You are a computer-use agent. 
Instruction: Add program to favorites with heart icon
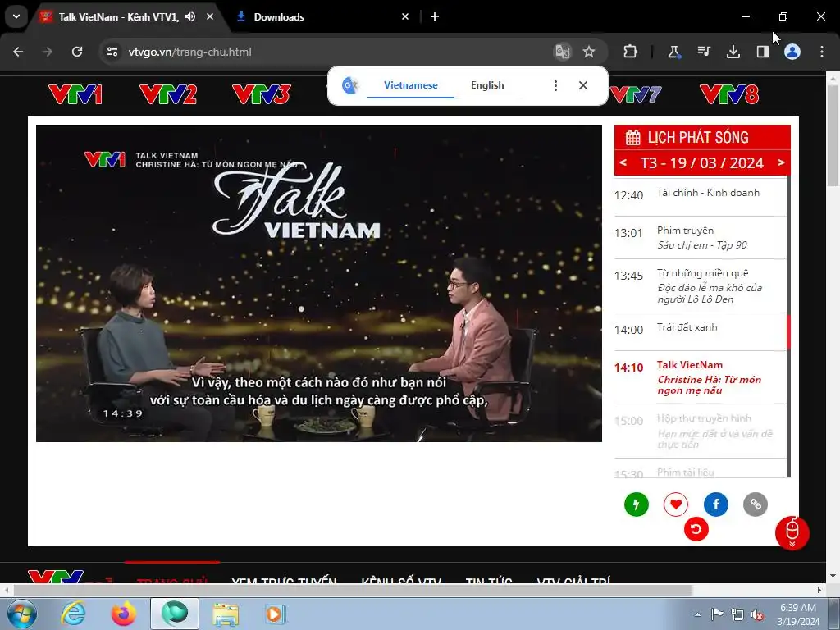(x=676, y=504)
